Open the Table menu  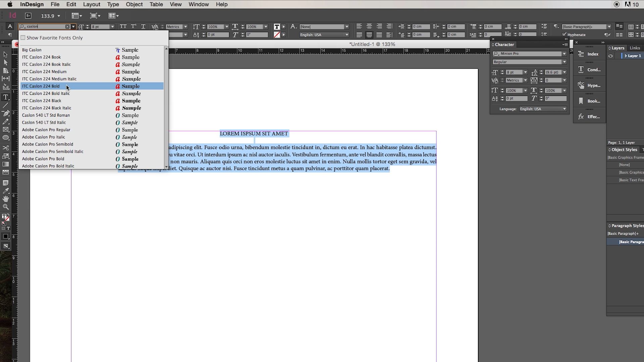coord(156,4)
